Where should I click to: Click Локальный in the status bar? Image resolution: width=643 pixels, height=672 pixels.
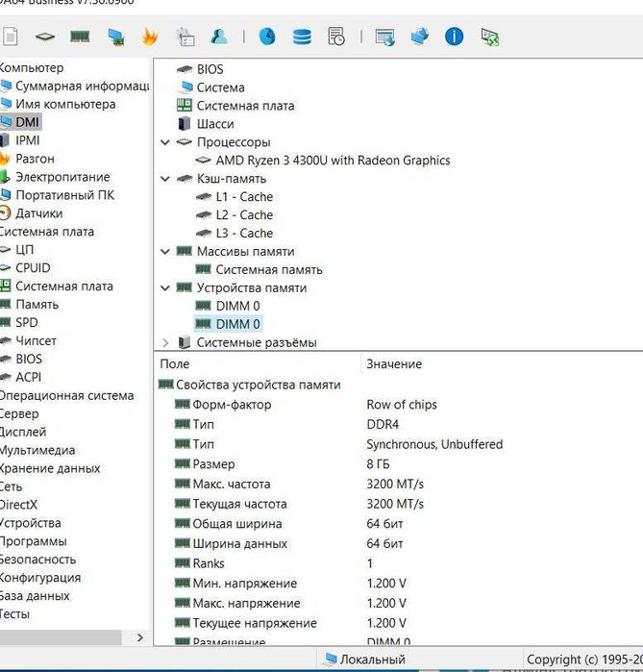coord(365,659)
